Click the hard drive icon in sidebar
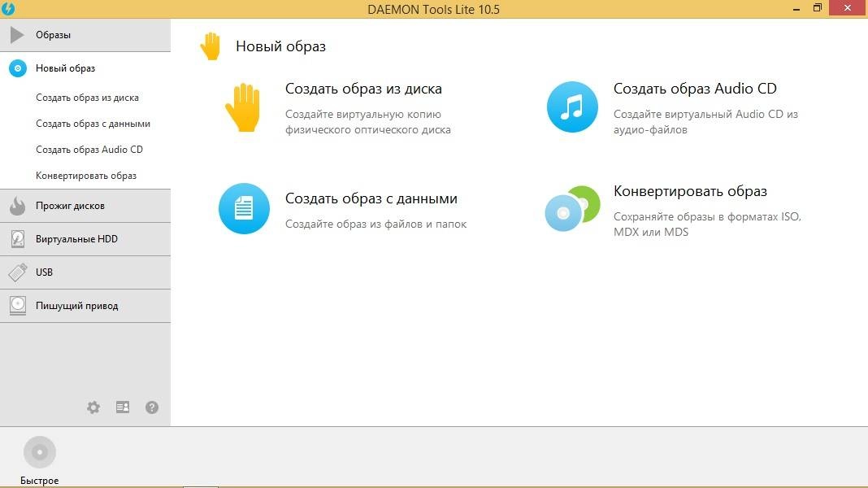This screenshot has width=868, height=488. 18,239
